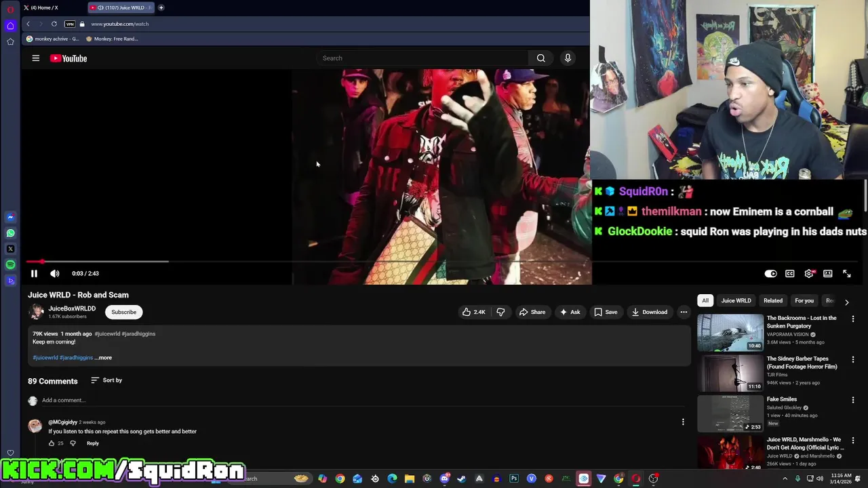The image size is (868, 488).
Task: Pause the video with the pause button
Action: [x=34, y=273]
